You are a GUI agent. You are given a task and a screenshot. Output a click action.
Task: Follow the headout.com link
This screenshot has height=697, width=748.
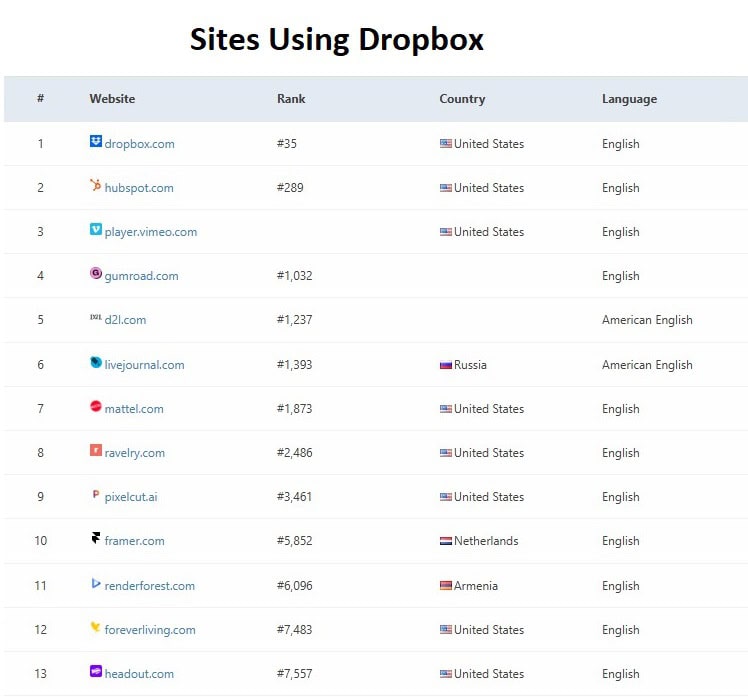pos(139,674)
